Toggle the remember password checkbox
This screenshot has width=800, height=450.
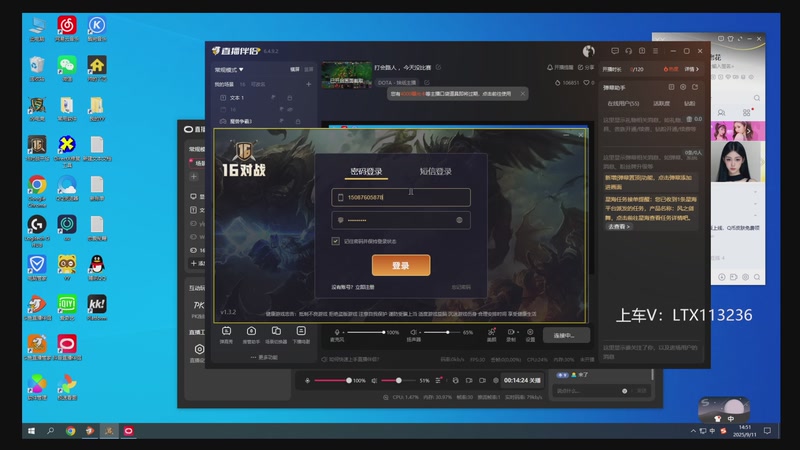pos(335,241)
